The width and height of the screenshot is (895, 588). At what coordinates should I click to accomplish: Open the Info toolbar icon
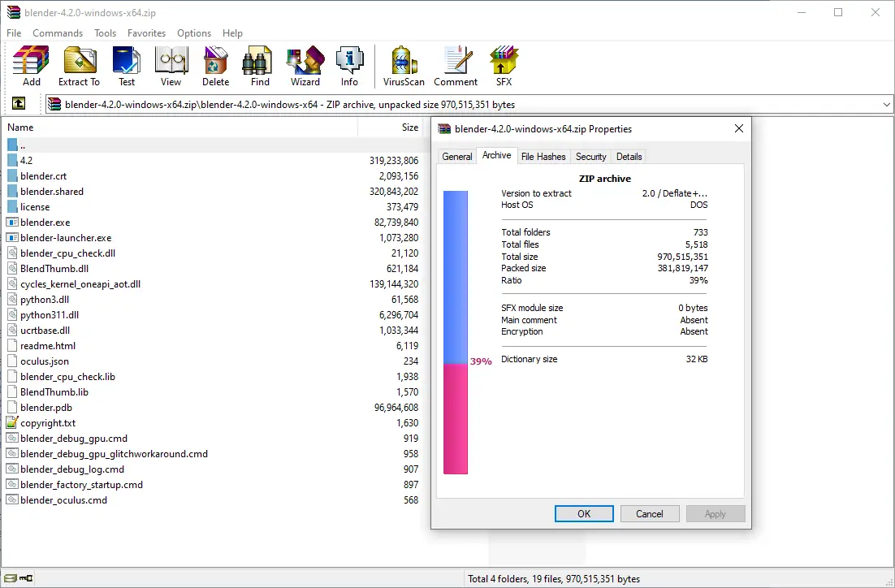click(x=349, y=67)
